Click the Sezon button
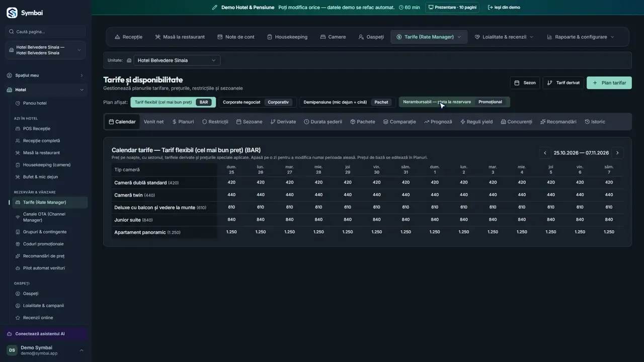This screenshot has height=362, width=644. click(525, 83)
